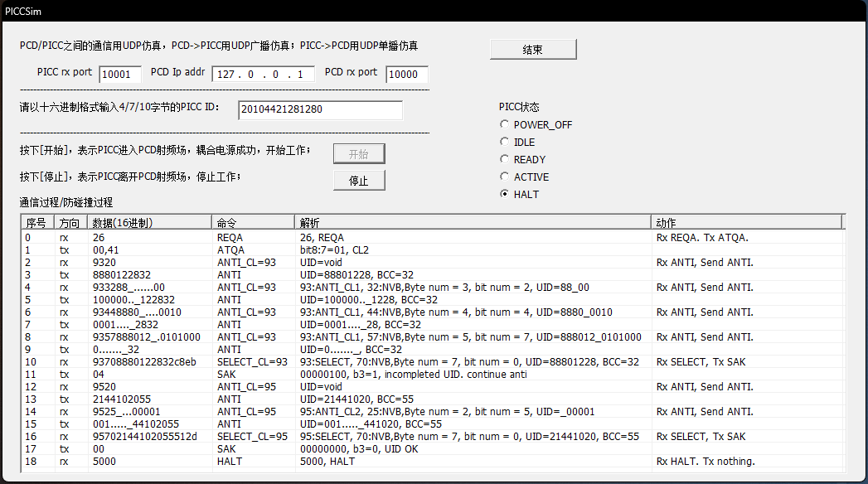Click the PCD Ip addr field
This screenshot has width=868, height=484.
point(263,75)
